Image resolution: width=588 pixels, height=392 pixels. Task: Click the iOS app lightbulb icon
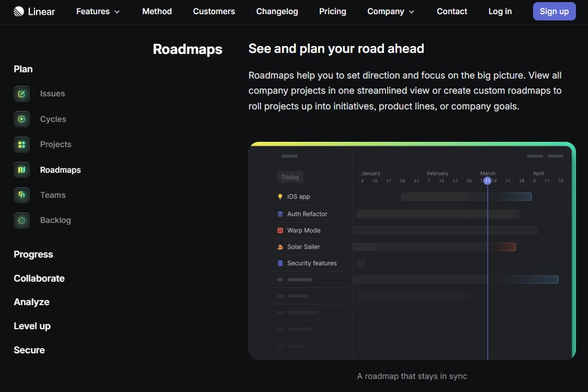pos(280,197)
